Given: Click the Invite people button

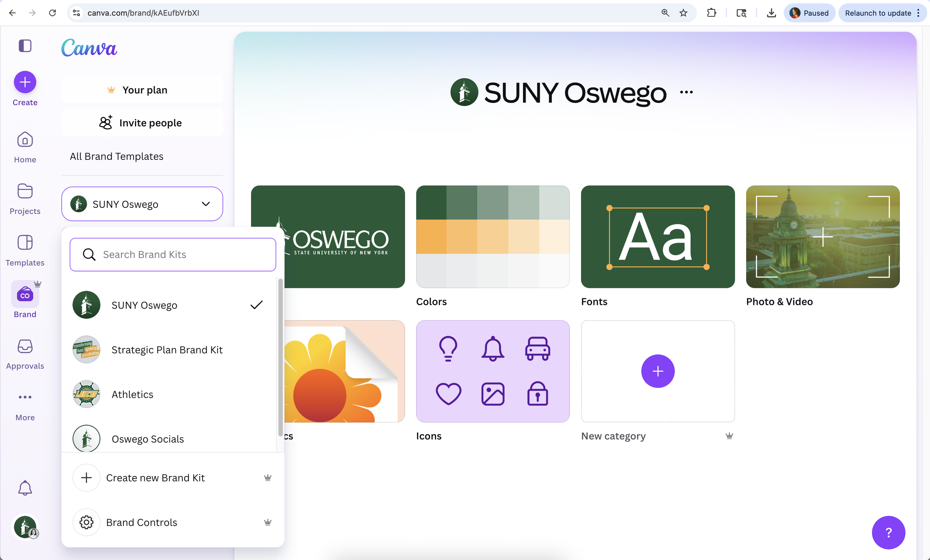Looking at the screenshot, I should [142, 123].
